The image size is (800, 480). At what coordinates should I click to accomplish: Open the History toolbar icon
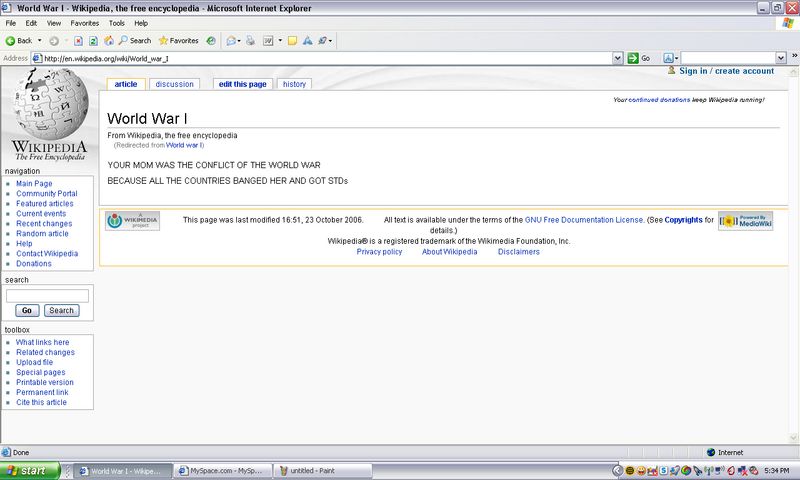pos(211,41)
